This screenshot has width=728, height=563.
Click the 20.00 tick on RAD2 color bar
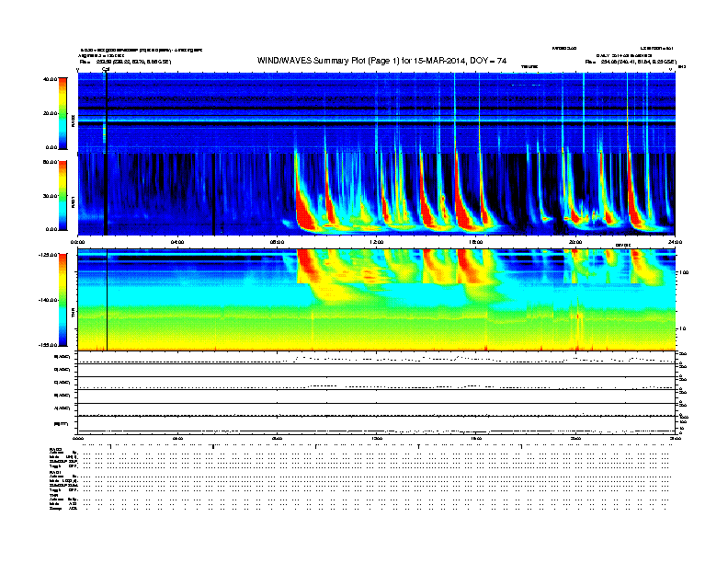point(50,113)
